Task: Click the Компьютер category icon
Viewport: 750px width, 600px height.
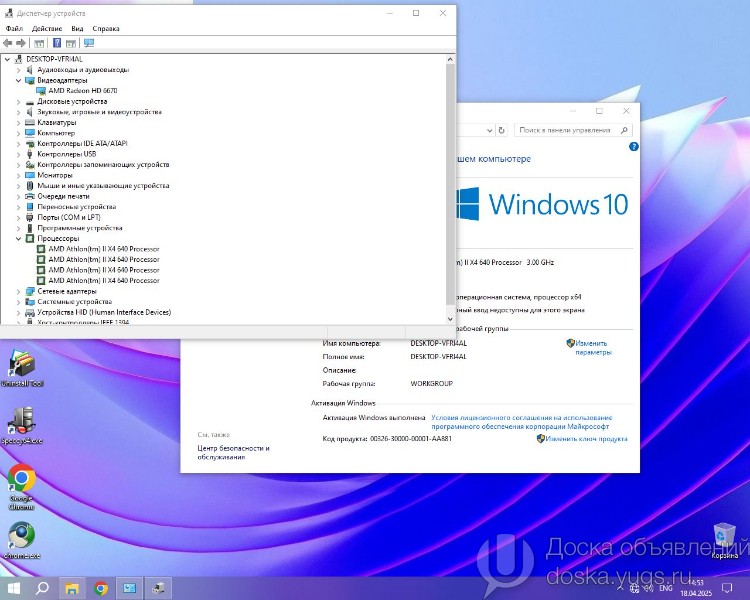Action: tap(30, 133)
